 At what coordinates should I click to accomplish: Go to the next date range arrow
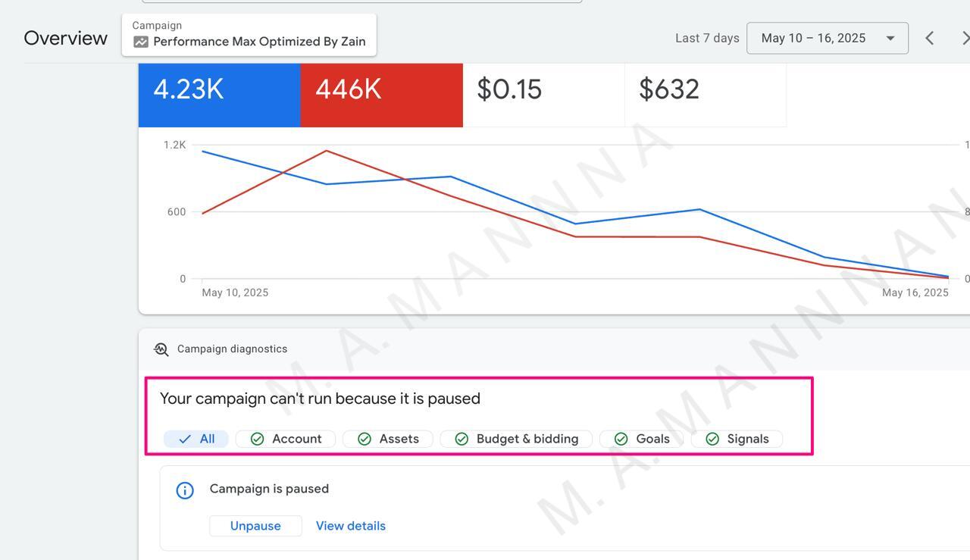pos(965,38)
